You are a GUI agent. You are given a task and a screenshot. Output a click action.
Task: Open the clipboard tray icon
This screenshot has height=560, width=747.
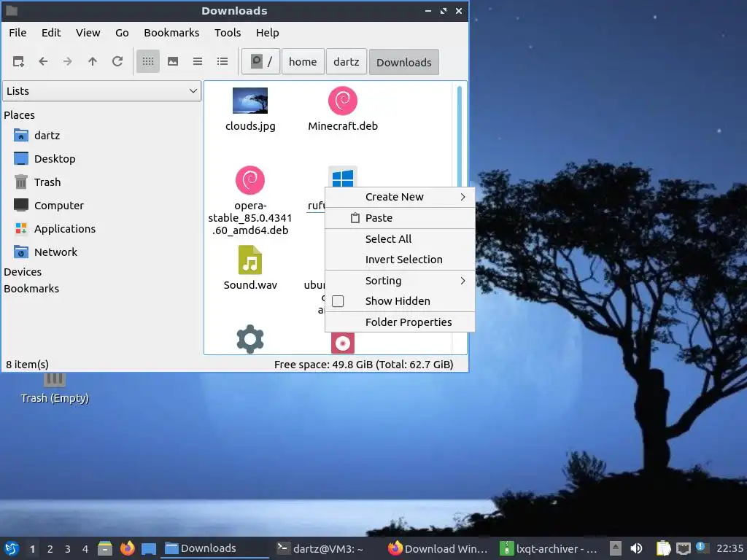click(663, 548)
